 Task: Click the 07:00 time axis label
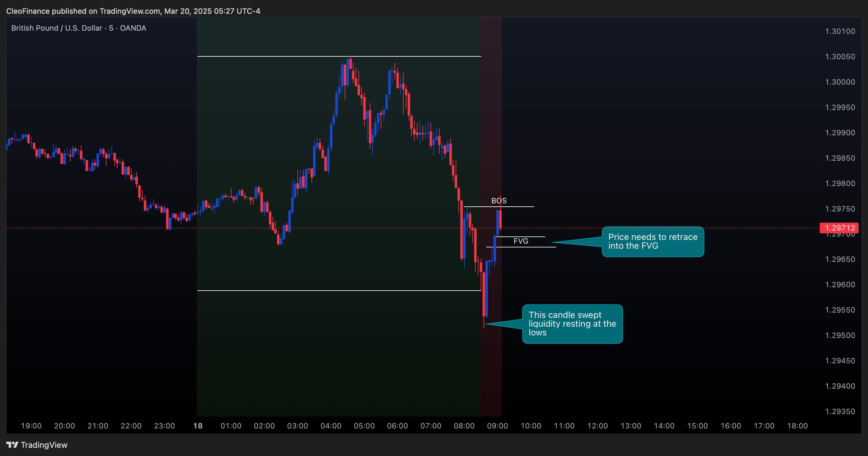[431, 426]
